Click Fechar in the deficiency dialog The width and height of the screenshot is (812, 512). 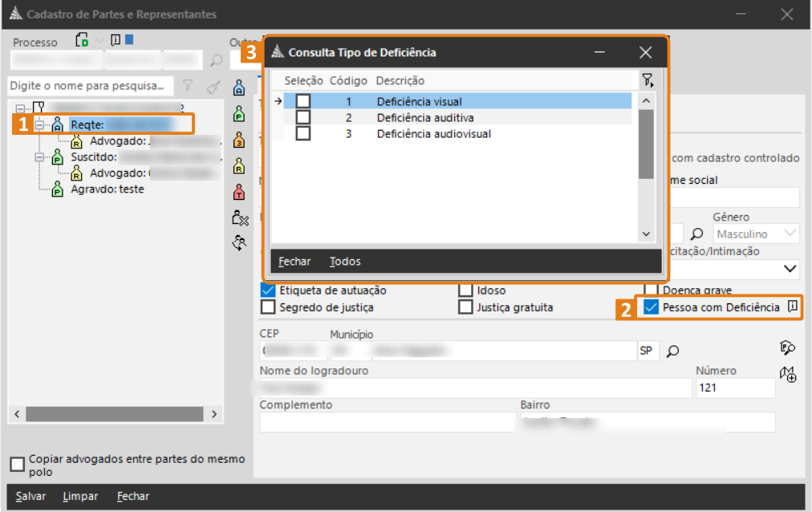pyautogui.click(x=294, y=262)
